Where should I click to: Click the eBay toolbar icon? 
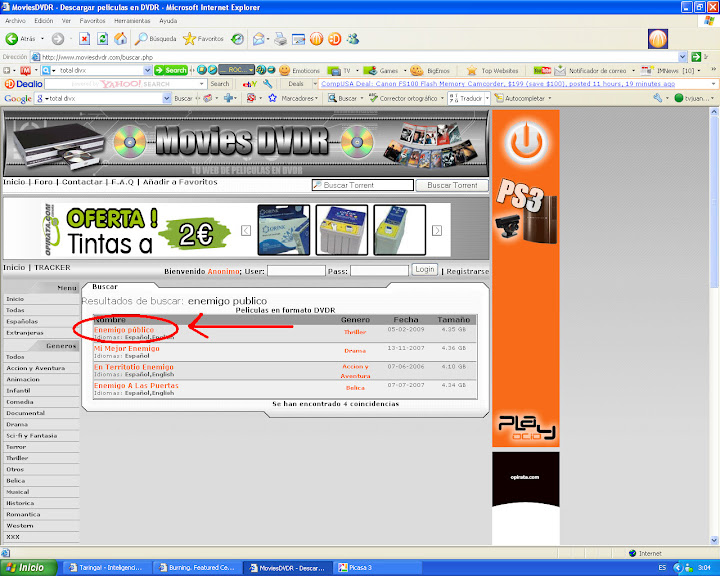(250, 84)
